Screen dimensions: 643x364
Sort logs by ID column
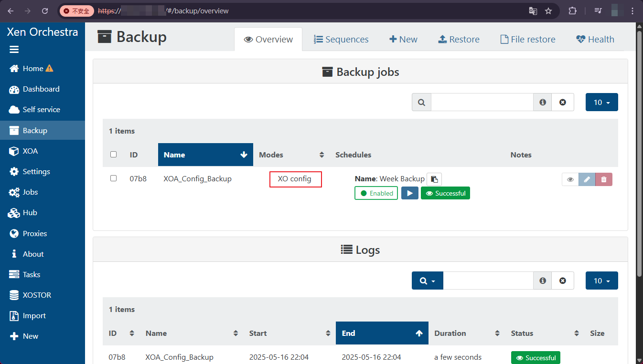pos(121,333)
